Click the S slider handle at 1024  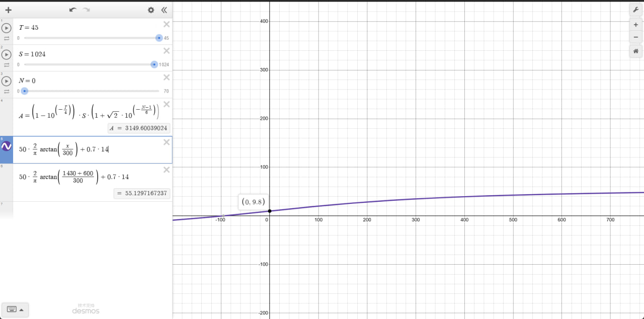[x=154, y=64]
